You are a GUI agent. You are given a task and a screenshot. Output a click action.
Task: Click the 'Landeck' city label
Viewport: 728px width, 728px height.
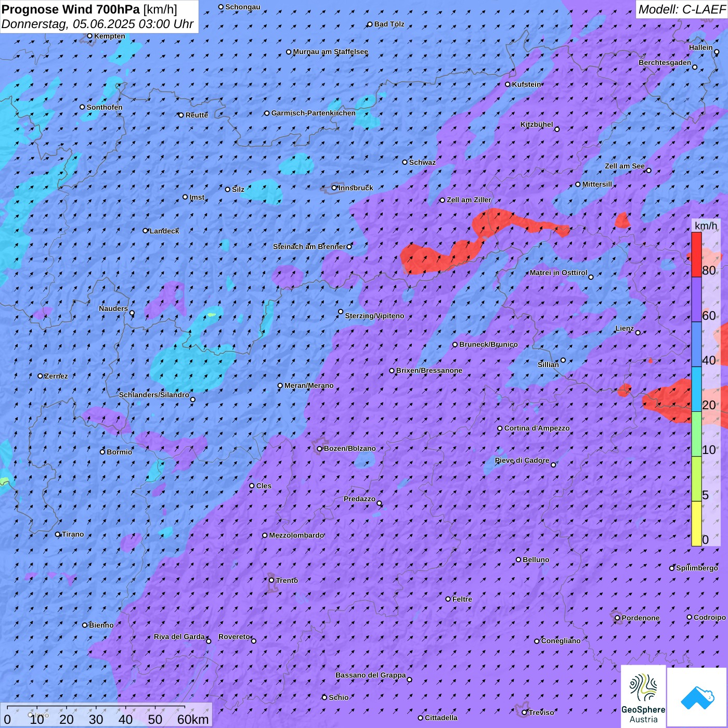164,231
